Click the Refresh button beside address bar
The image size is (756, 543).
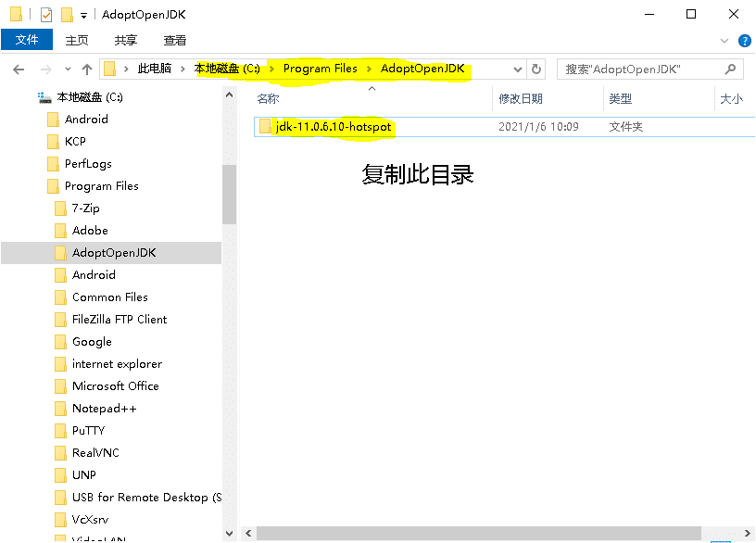(x=536, y=69)
